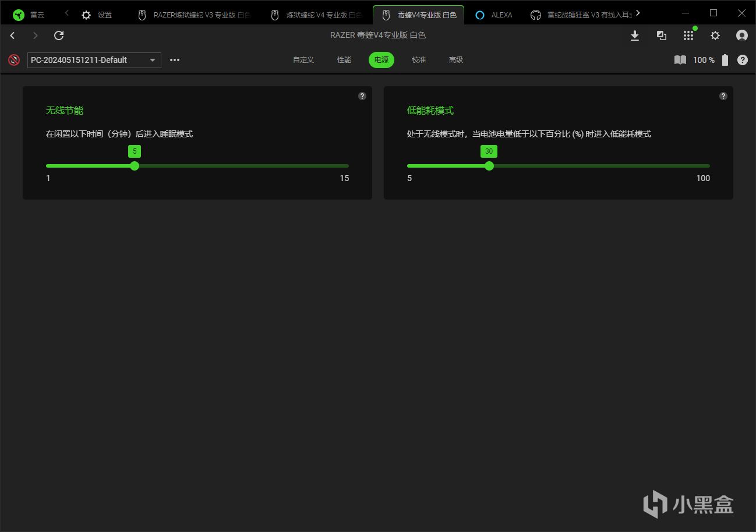
Task: Click the red crossed-out icon beside the profile
Action: (x=14, y=59)
